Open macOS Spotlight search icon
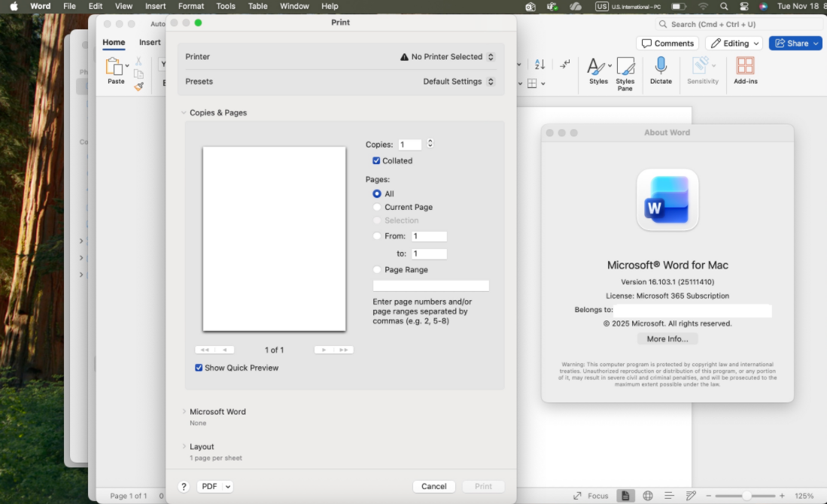 click(724, 6)
